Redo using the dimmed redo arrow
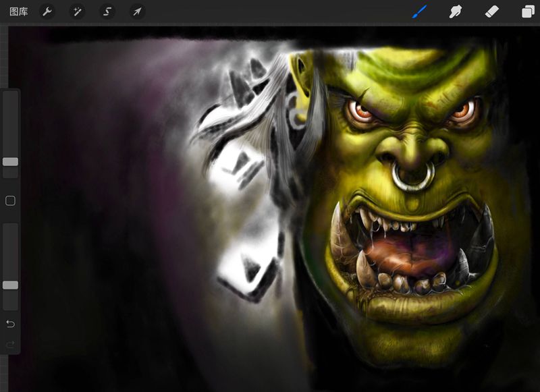The height and width of the screenshot is (392, 540). tap(10, 345)
